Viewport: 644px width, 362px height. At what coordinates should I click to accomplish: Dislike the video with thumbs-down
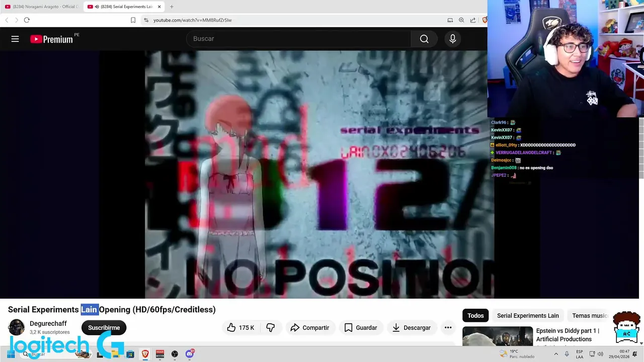click(x=270, y=328)
